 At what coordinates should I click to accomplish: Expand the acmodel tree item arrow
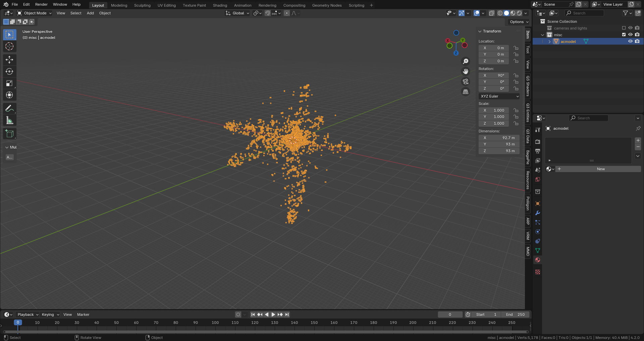(549, 42)
